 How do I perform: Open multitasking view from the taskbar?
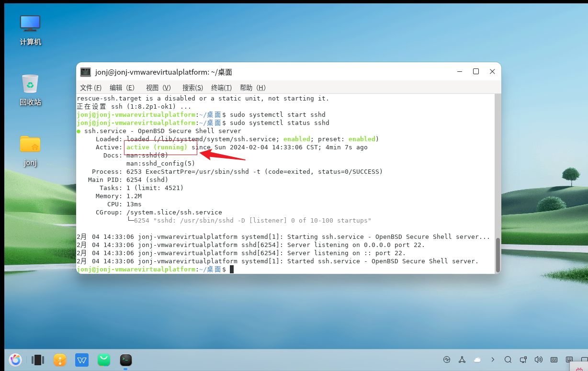click(37, 360)
